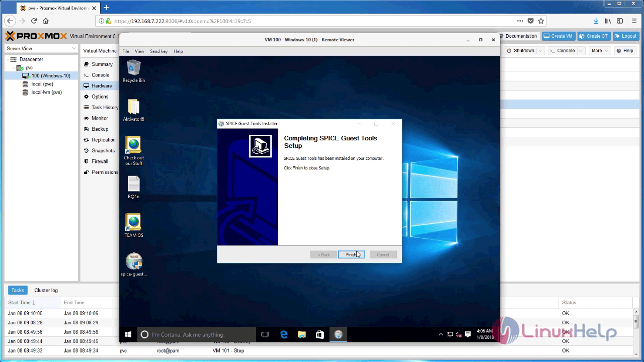The width and height of the screenshot is (644, 362).
Task: Open the File menu in Remote Viewer
Action: click(126, 51)
